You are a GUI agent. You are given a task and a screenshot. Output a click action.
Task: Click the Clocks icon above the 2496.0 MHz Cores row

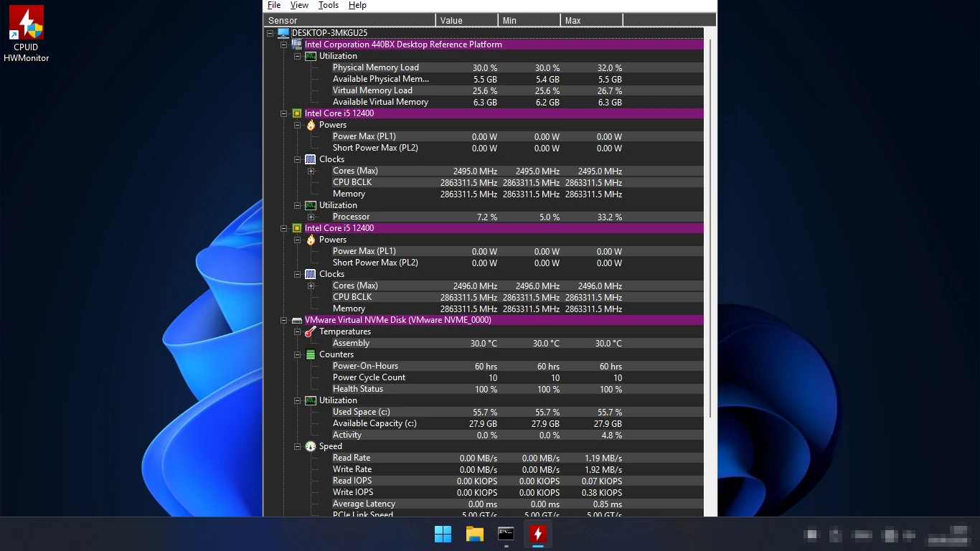[311, 274]
